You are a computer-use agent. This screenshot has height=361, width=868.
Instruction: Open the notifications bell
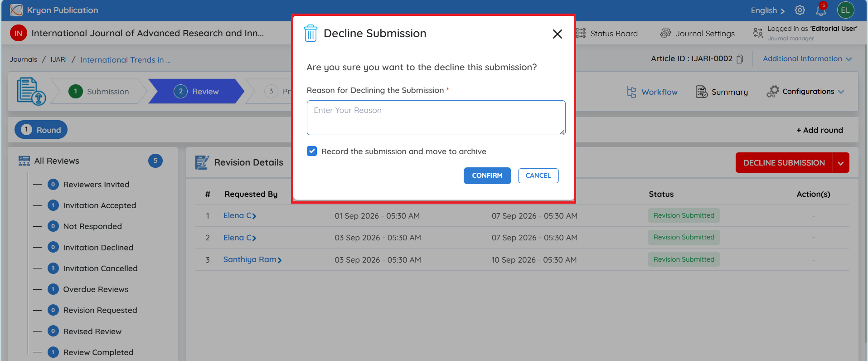821,10
